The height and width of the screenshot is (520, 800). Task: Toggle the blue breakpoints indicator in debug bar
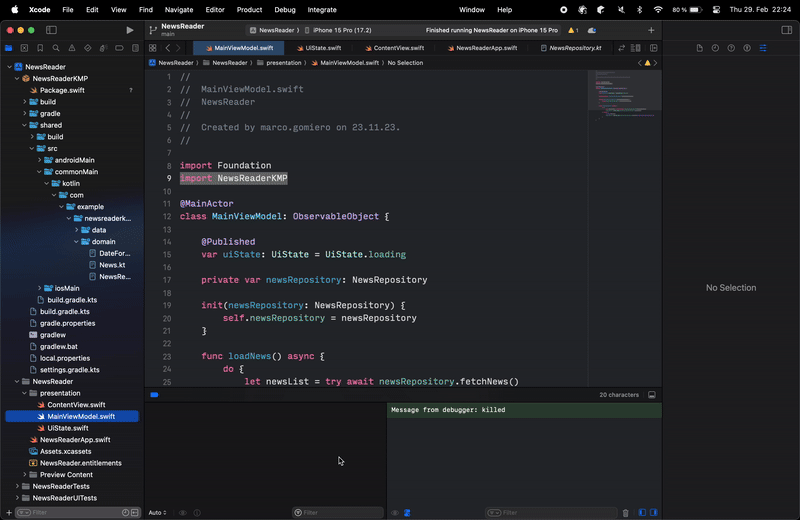click(x=154, y=394)
